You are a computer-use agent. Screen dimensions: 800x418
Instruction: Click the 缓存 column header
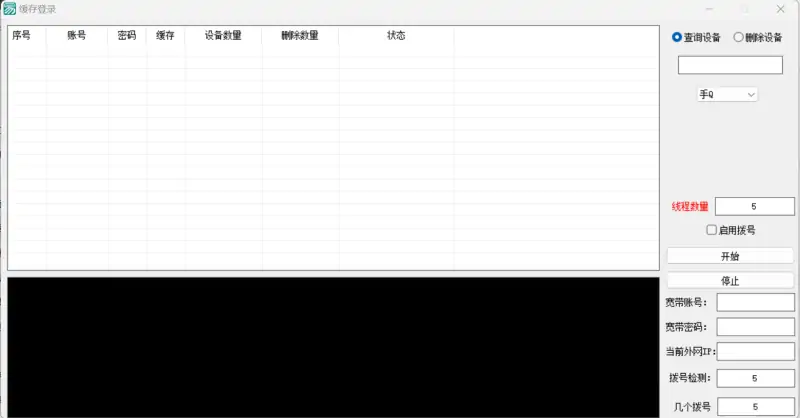[166, 35]
